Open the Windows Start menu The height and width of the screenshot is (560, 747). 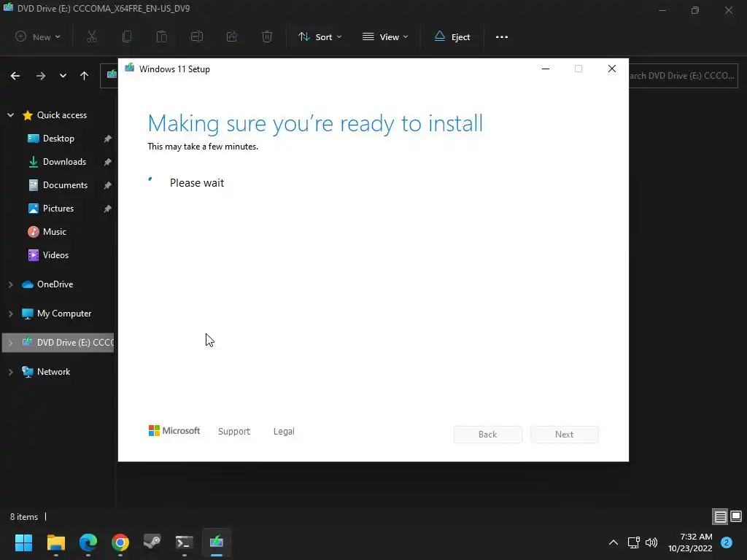23,542
